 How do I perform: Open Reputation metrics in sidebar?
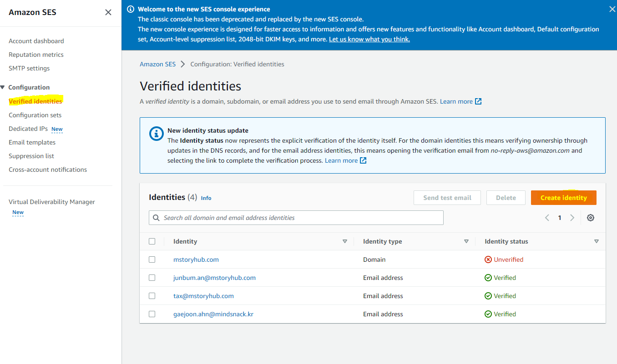36,55
